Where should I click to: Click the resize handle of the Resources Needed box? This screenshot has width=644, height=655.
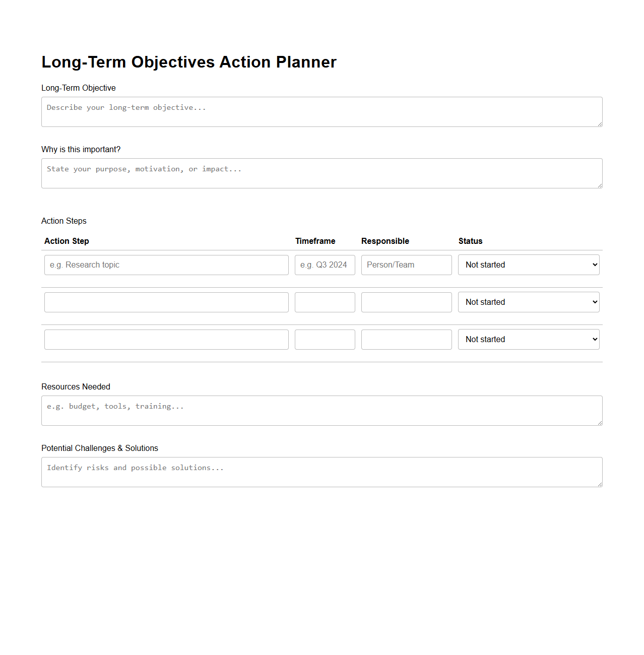pos(600,423)
